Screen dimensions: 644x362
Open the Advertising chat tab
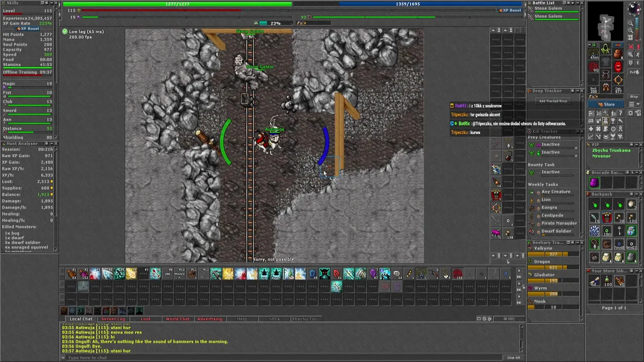coord(210,319)
